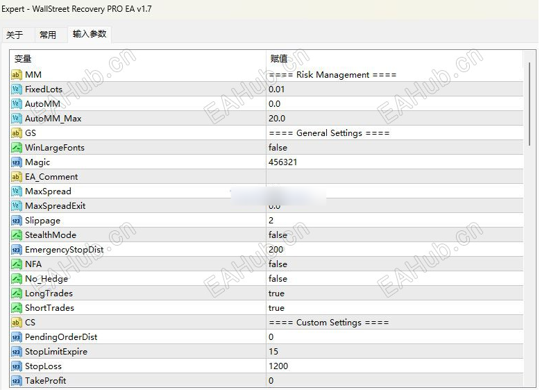
Task: Click the boolean icon beside NFA
Action: coord(16,264)
